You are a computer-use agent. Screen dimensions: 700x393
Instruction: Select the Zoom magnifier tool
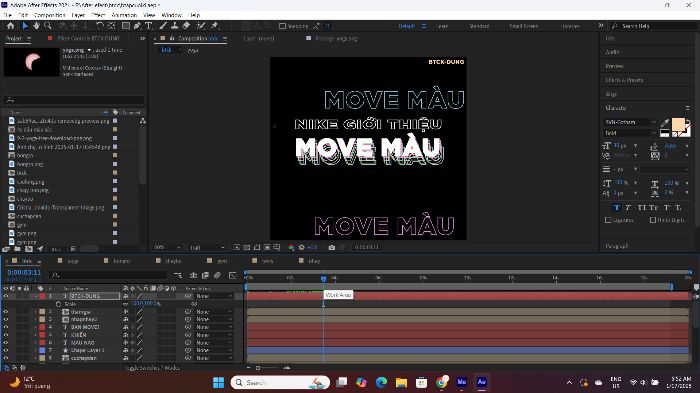(x=48, y=26)
